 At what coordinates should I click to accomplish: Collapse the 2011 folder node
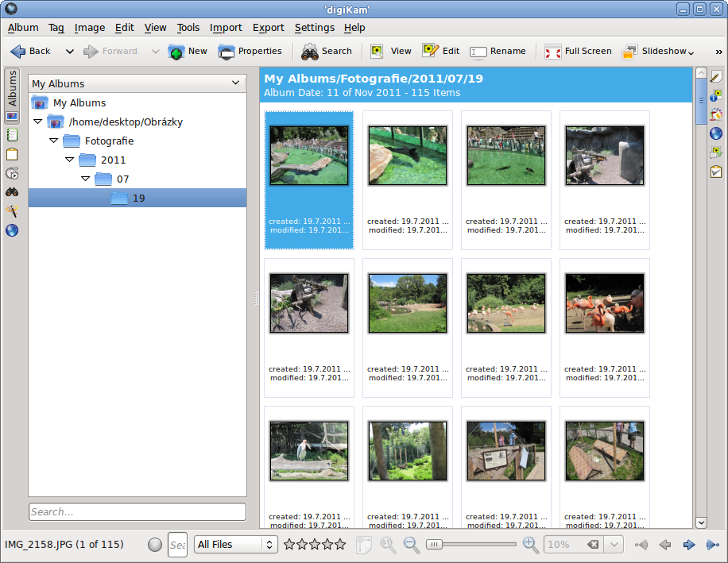point(70,160)
